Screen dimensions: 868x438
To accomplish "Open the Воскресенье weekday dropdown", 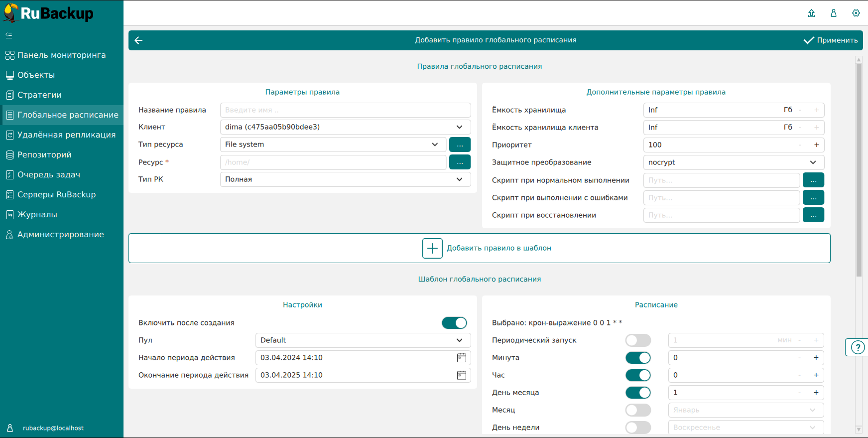I will [746, 428].
